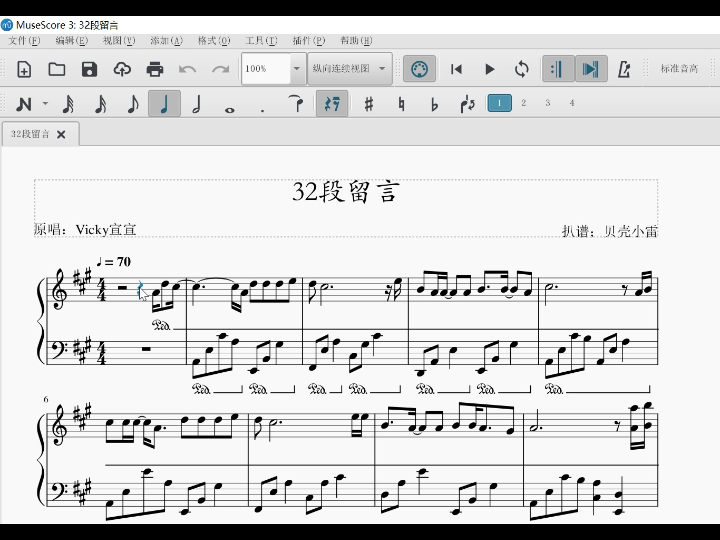Screen dimensions: 720x540
Task: Select half note duration
Action: pos(197,104)
